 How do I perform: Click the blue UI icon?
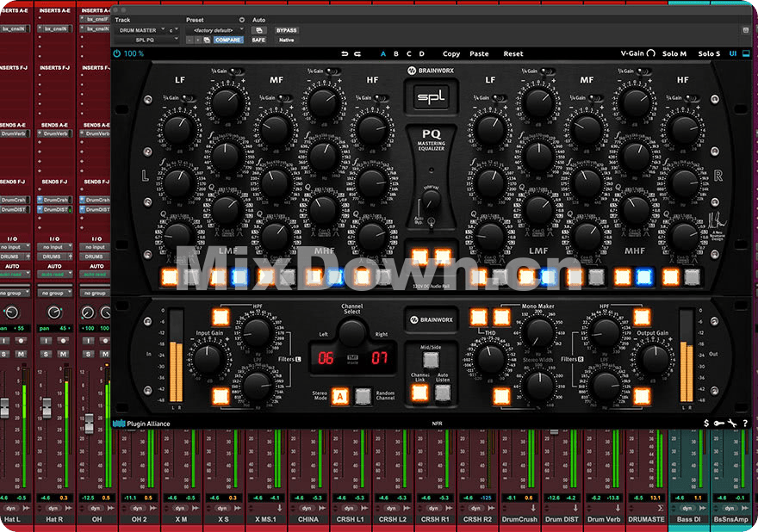(733, 53)
